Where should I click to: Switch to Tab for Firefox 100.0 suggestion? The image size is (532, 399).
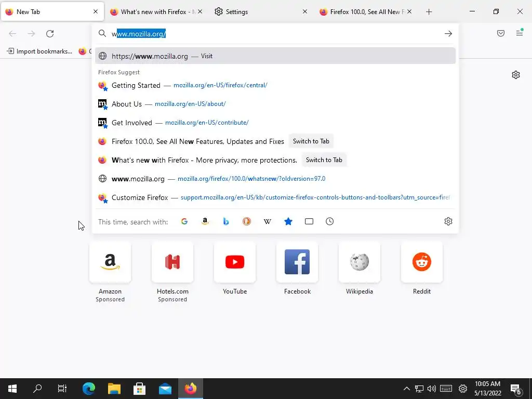tap(311, 141)
